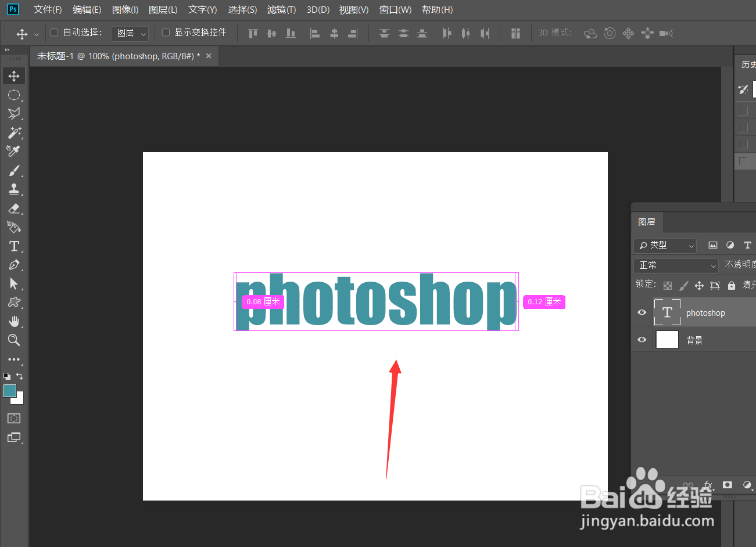Open the 正常 blend mode dropdown
Image resolution: width=756 pixels, height=547 pixels.
[676, 265]
